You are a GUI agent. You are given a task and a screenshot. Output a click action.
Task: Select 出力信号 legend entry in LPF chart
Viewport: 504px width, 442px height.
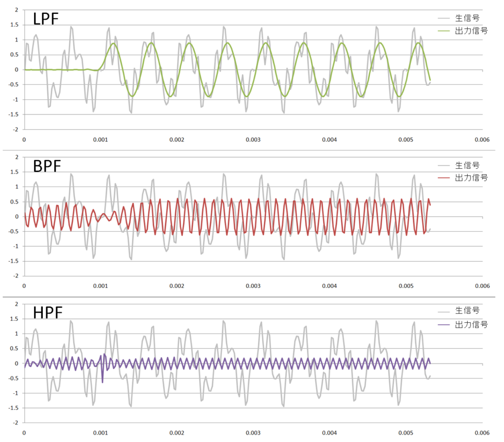(471, 31)
